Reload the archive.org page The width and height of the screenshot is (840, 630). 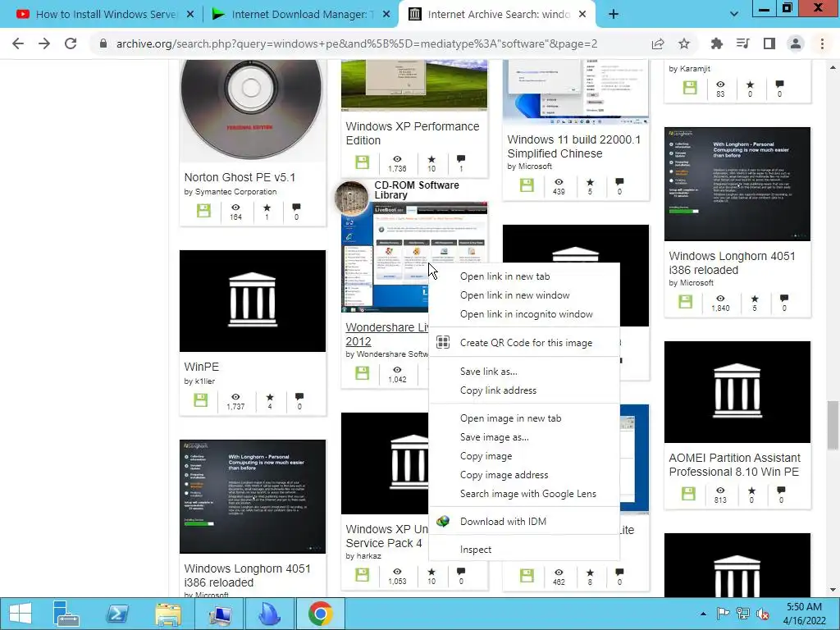pyautogui.click(x=71, y=44)
